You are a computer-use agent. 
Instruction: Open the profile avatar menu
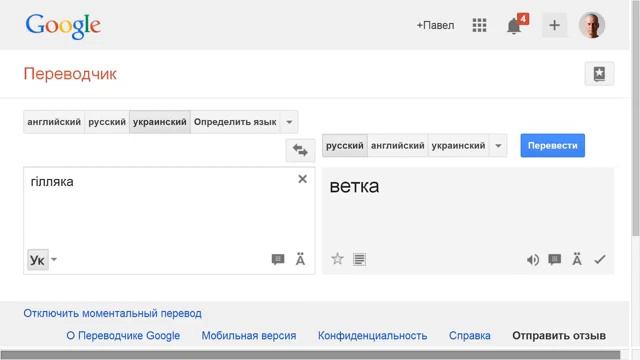(x=592, y=25)
